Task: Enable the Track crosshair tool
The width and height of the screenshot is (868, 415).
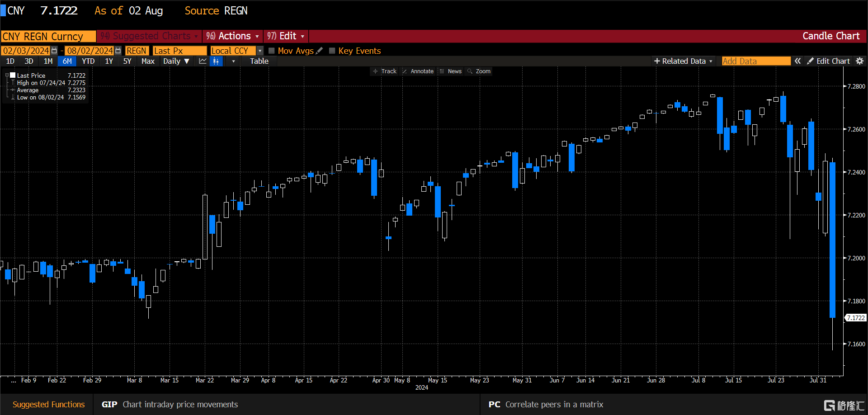Action: click(384, 71)
